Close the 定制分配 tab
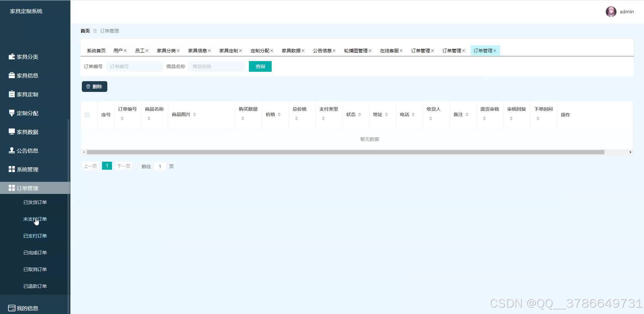644x314 pixels. click(272, 51)
